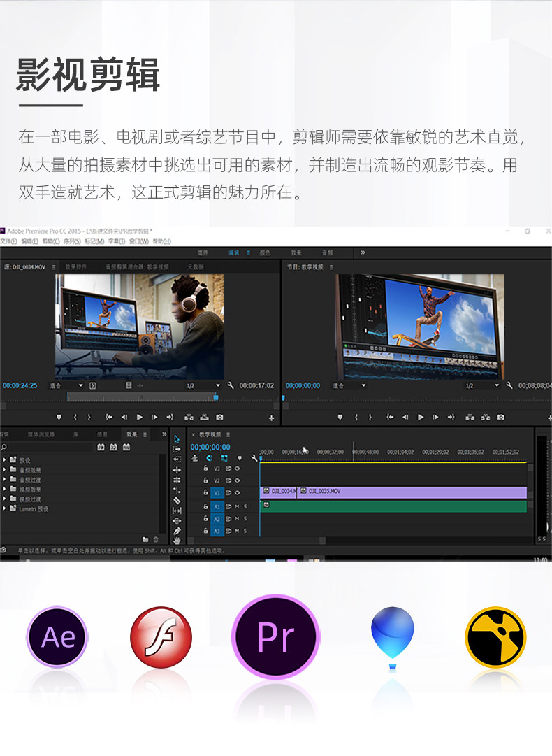Open the 元数据 panel tab
This screenshot has height=756, width=552.
[x=196, y=266]
